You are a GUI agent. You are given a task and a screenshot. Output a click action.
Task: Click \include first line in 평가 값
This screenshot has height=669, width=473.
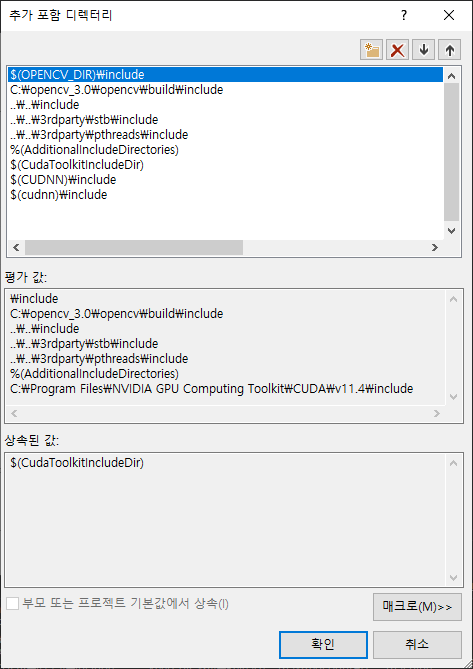point(34,299)
